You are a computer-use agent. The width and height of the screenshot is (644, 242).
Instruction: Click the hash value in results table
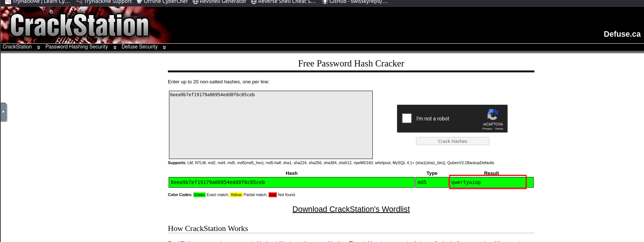pos(218,182)
